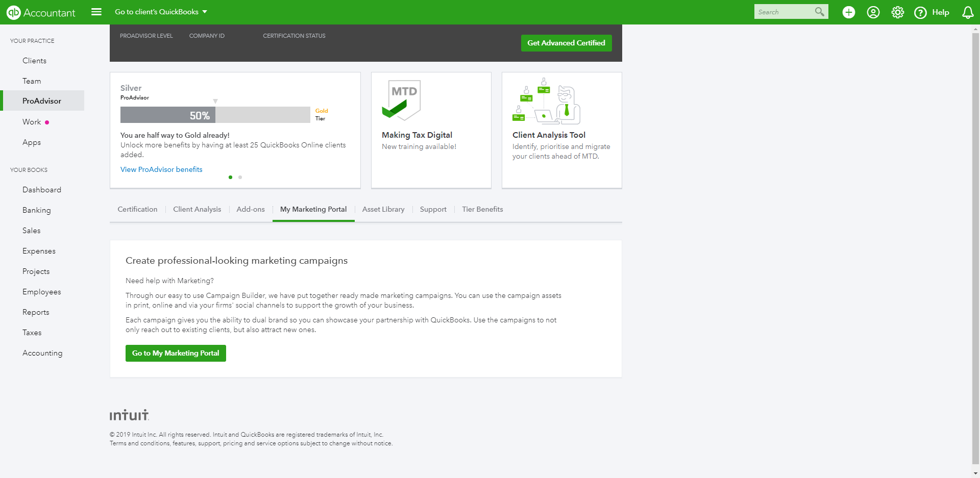
Task: Toggle the hamburger navigation menu
Action: coord(96,12)
